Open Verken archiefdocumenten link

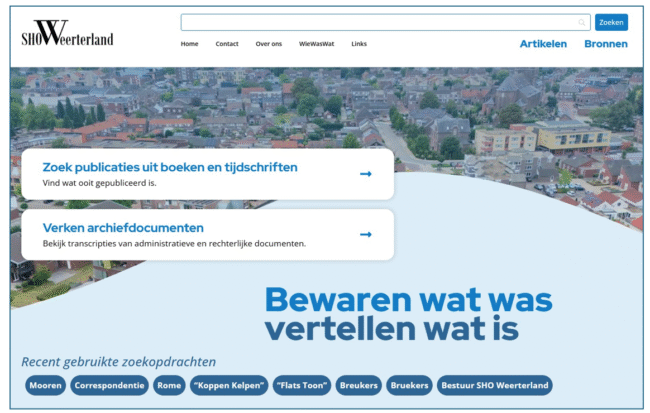tap(123, 228)
